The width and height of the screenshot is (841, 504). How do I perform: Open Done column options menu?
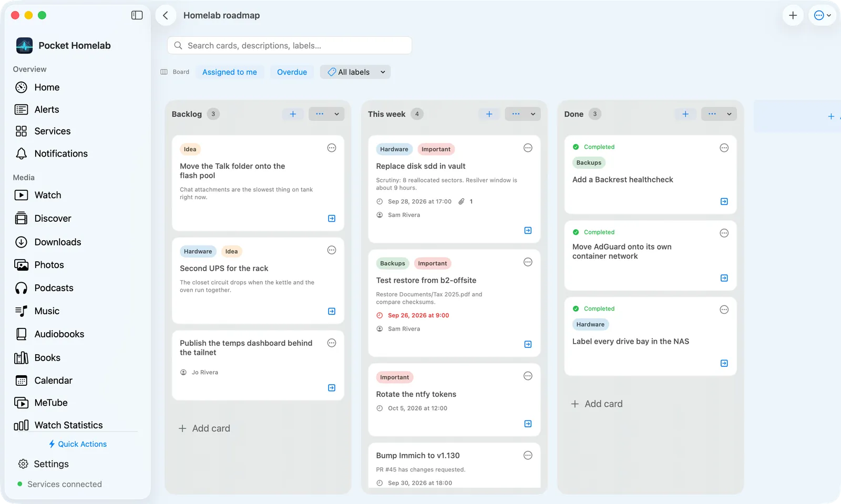[x=719, y=114]
